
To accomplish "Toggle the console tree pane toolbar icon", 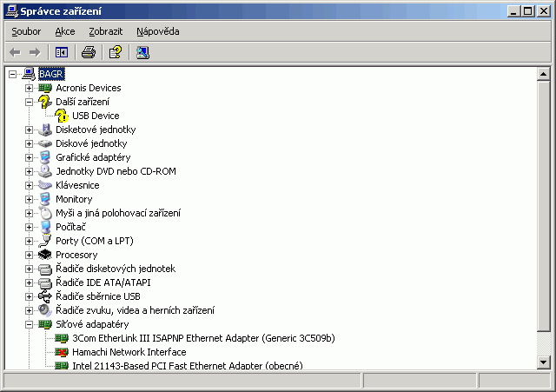I will (62, 52).
